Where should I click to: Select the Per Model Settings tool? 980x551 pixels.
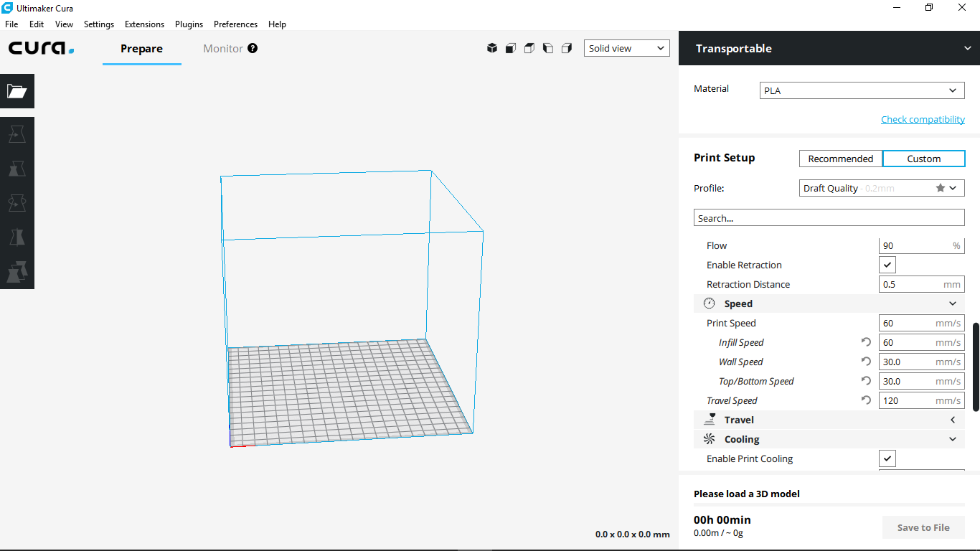[x=17, y=272]
